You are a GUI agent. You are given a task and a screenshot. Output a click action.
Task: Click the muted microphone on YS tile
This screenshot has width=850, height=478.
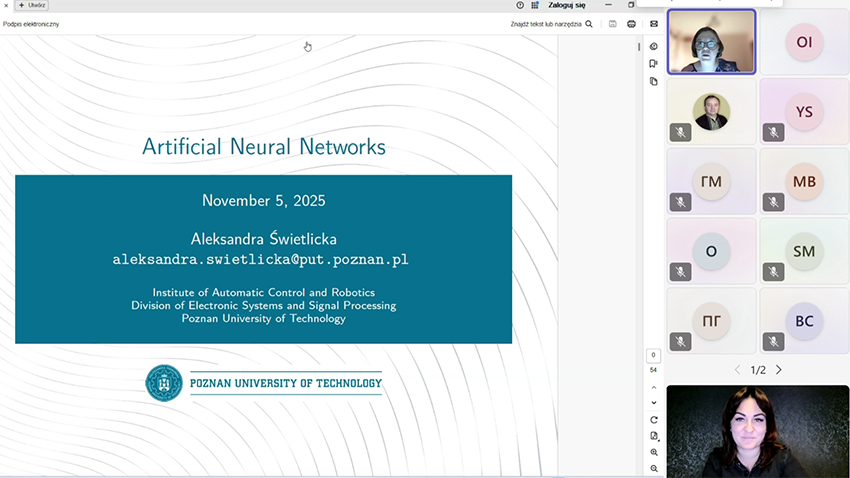coord(773,132)
